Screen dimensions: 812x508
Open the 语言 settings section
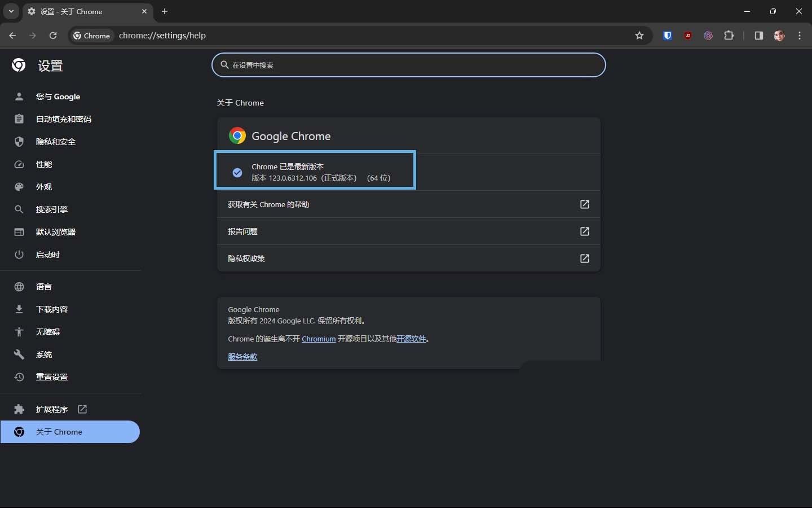tap(70, 287)
